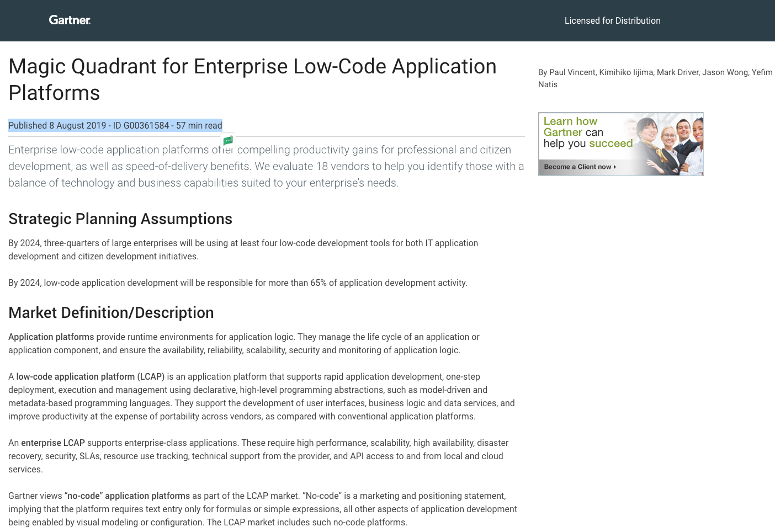Viewport: 775px width, 532px height.
Task: Click the green annotation popup icon
Action: point(228,141)
